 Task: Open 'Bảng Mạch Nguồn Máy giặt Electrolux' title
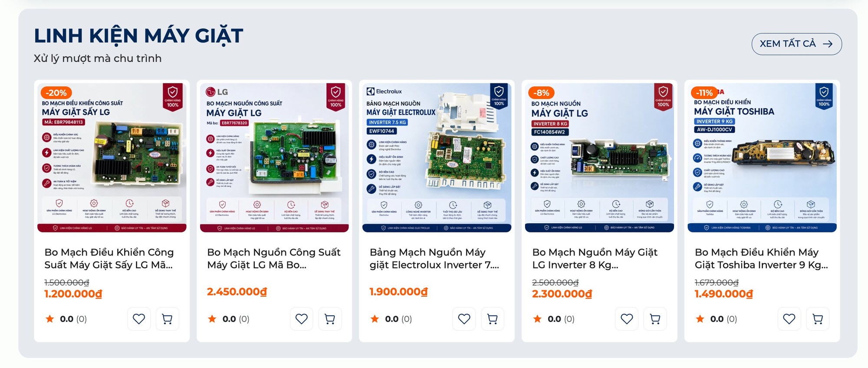(434, 259)
